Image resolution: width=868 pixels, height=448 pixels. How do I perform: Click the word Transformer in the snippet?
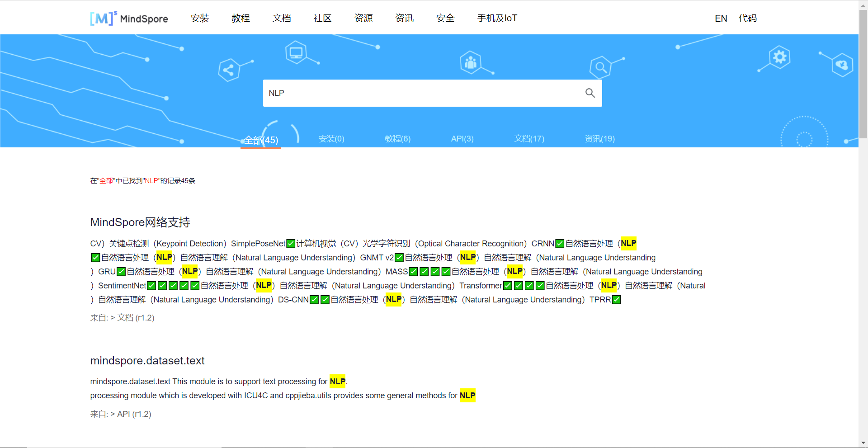[481, 286]
